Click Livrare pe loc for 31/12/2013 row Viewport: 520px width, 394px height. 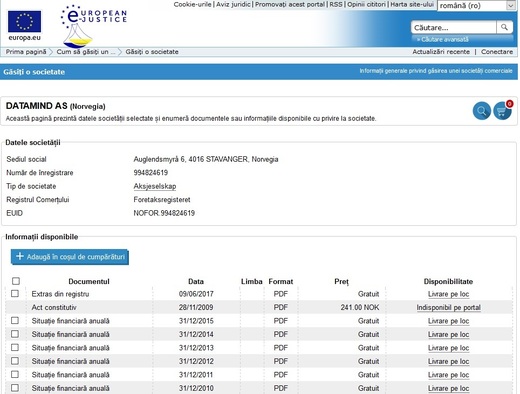coord(448,348)
